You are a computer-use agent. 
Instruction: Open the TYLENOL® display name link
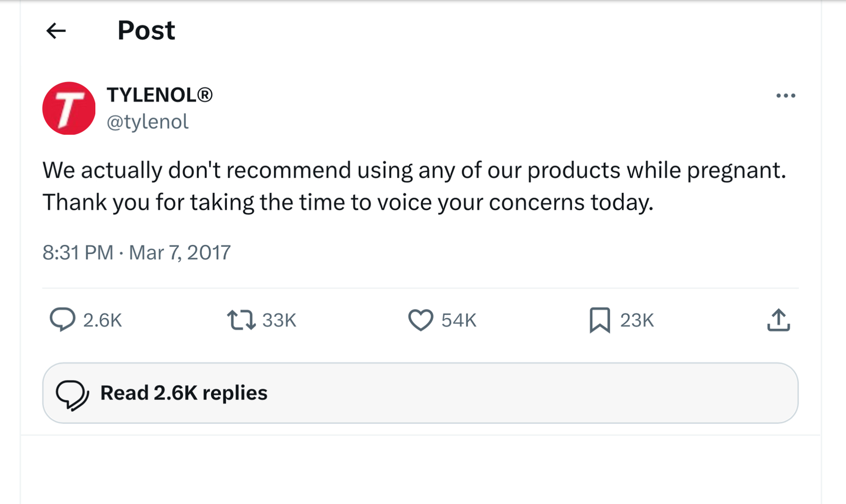[159, 95]
